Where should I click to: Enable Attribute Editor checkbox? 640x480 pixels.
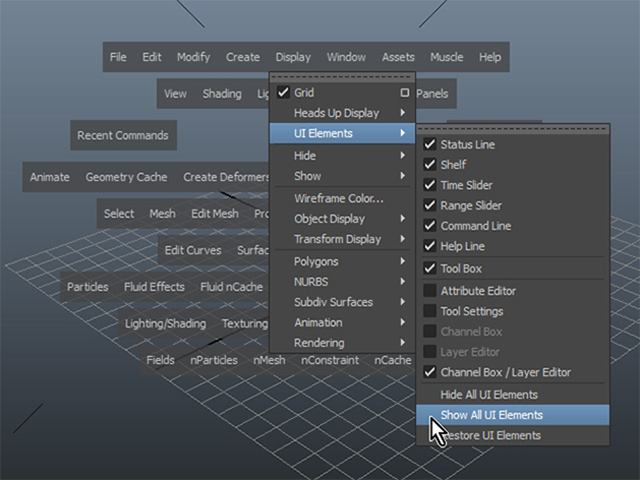coord(429,291)
